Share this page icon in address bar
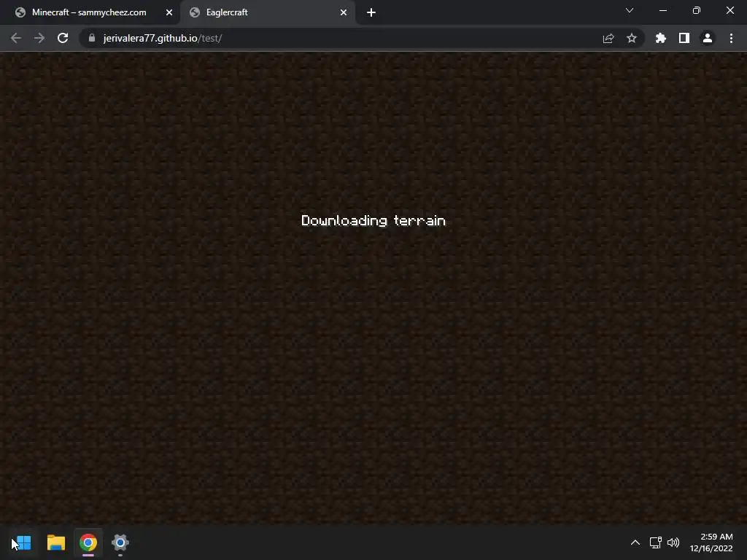Image resolution: width=747 pixels, height=560 pixels. [x=608, y=38]
